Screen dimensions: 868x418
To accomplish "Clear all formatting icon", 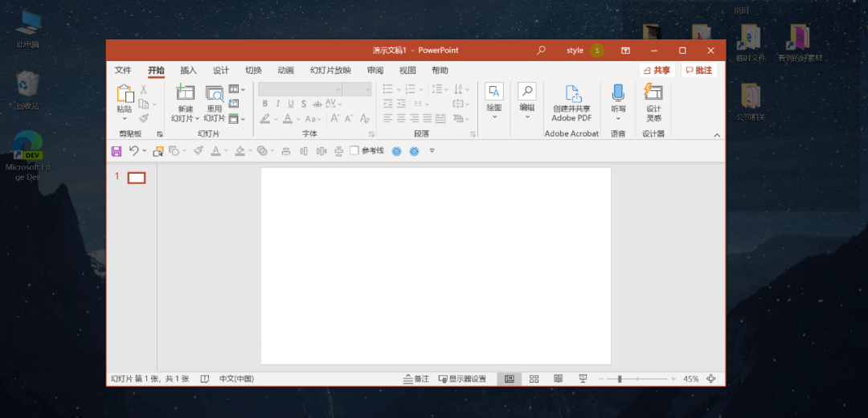I will (x=365, y=118).
